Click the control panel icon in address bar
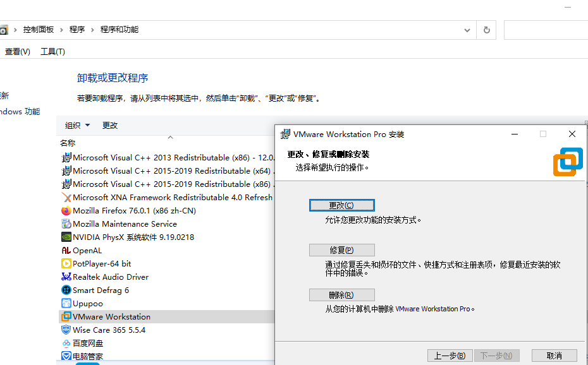The width and height of the screenshot is (588, 365). (x=3, y=30)
